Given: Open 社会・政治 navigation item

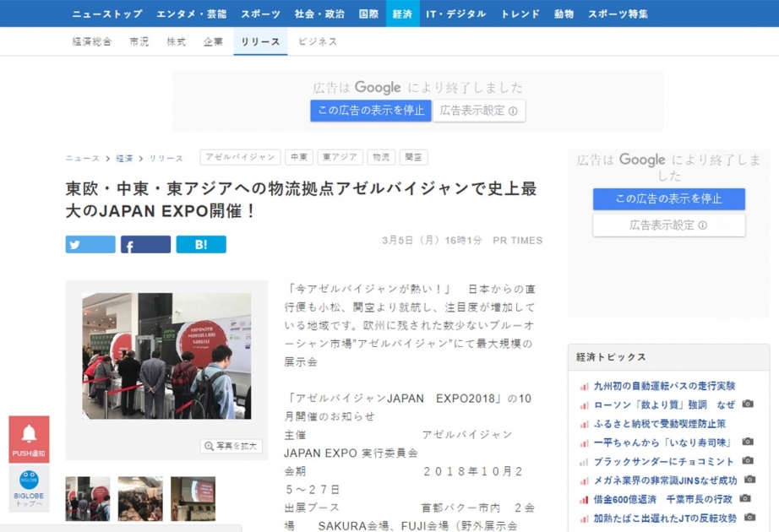Looking at the screenshot, I should [319, 14].
